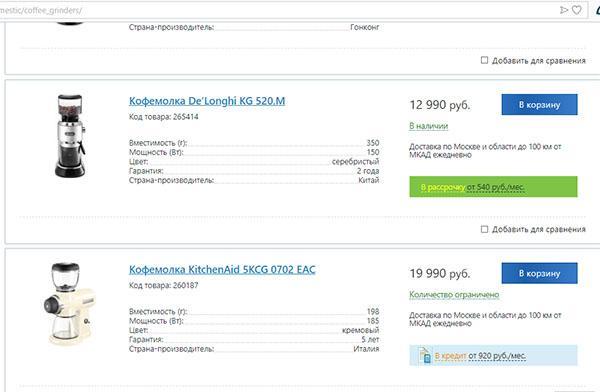
Task: Click the 'В наличии' availability link
Action: 429,126
